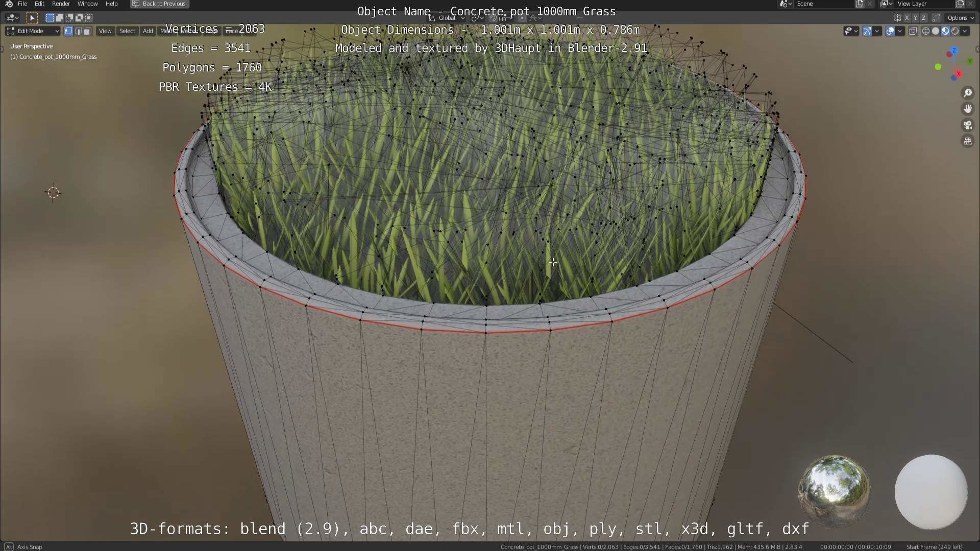Switch to material preview shading
The width and height of the screenshot is (980, 551).
(945, 31)
